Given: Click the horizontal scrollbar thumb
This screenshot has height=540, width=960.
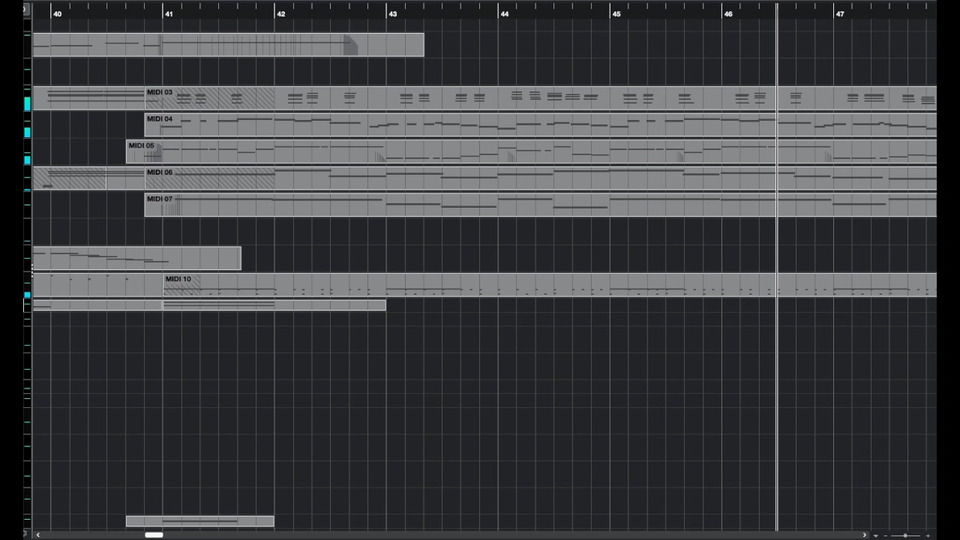Looking at the screenshot, I should pos(154,535).
